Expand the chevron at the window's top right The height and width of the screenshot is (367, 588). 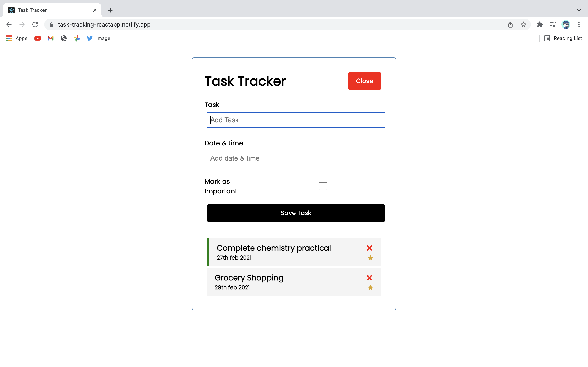(x=579, y=10)
